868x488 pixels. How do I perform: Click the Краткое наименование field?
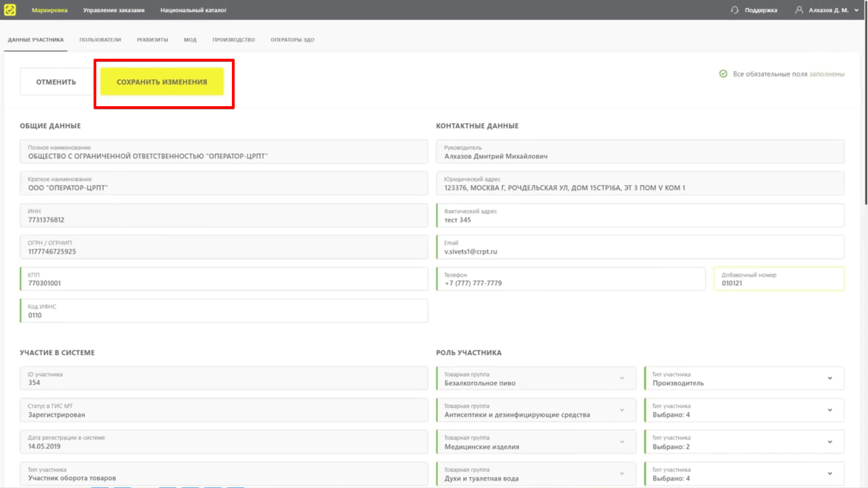[224, 183]
